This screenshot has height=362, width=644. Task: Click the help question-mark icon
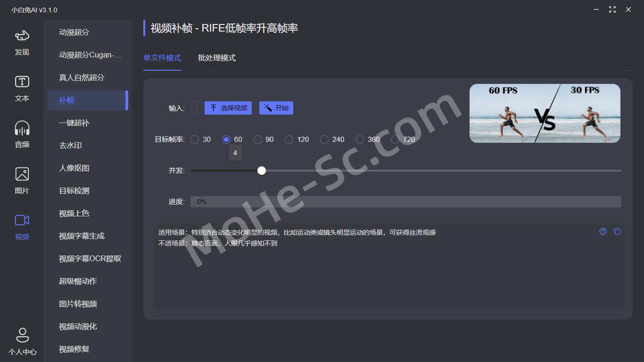603,231
